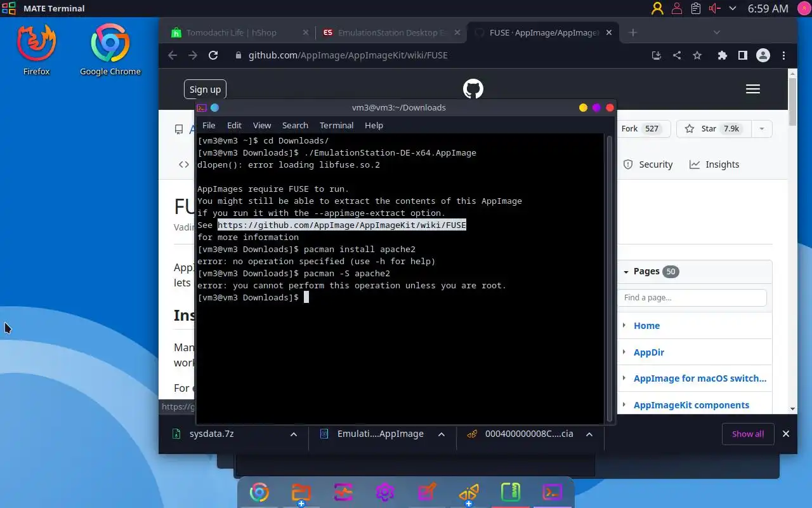Switch to Tomodachi Life hShop tab
The height and width of the screenshot is (508, 812).
coord(231,32)
